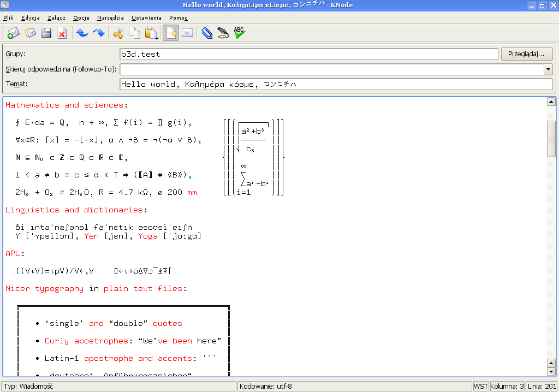Image resolution: width=559 pixels, height=392 pixels.
Task: Click the scroll down arrow at the scrollbar bottom
Action: coord(551,372)
